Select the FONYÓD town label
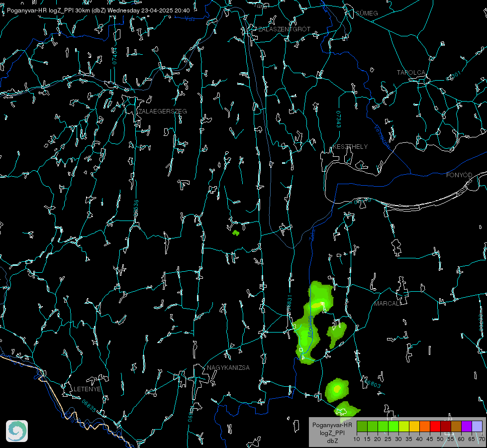The image size is (487, 448). [459, 175]
